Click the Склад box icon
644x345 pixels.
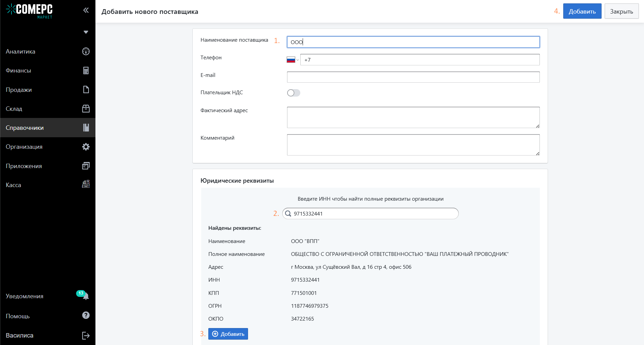tap(86, 108)
